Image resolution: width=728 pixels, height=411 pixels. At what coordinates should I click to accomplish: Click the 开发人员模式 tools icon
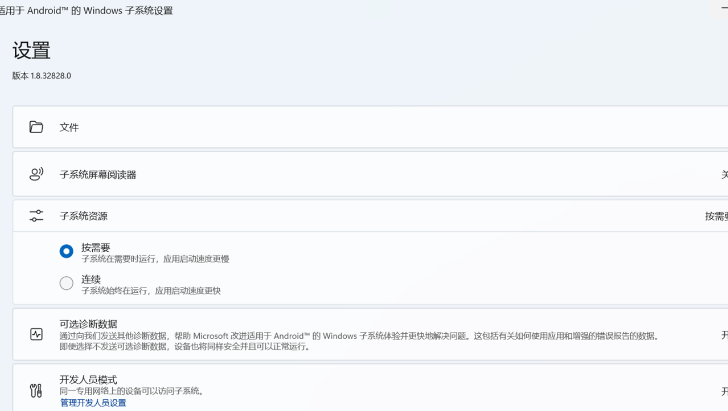click(36, 391)
